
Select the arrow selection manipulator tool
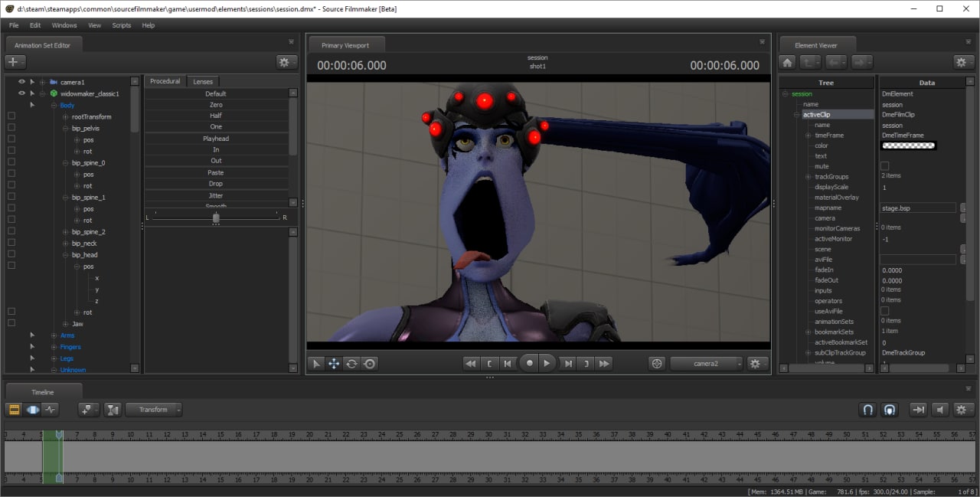pos(316,364)
